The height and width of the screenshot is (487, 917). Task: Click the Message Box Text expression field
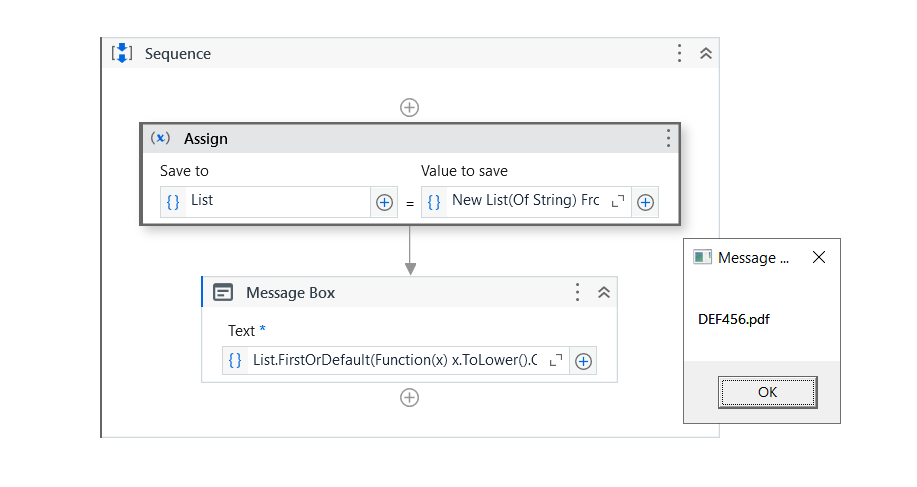(395, 361)
